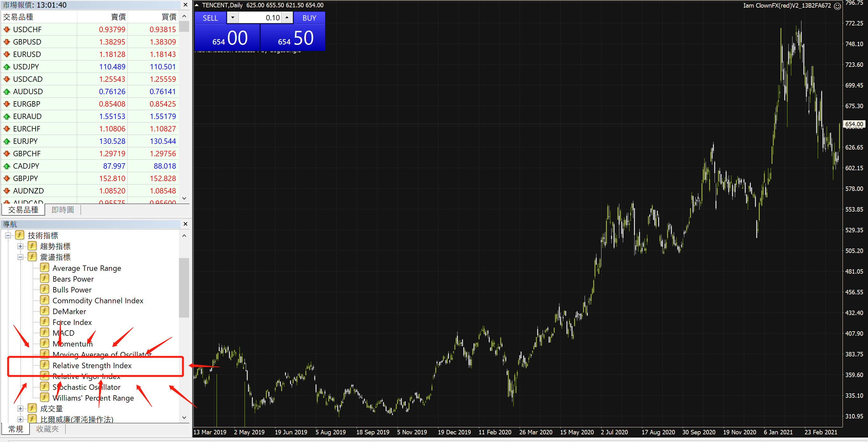868x442 pixels.
Task: Switch to the 即時圖 tab
Action: point(63,210)
